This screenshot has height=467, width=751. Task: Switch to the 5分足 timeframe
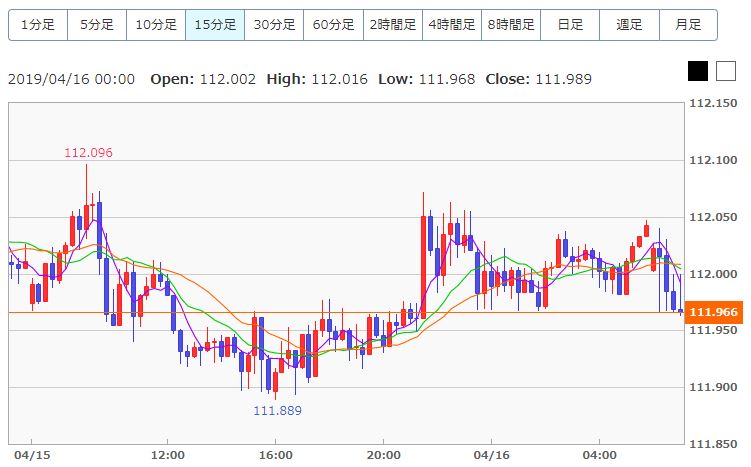[x=97, y=24]
